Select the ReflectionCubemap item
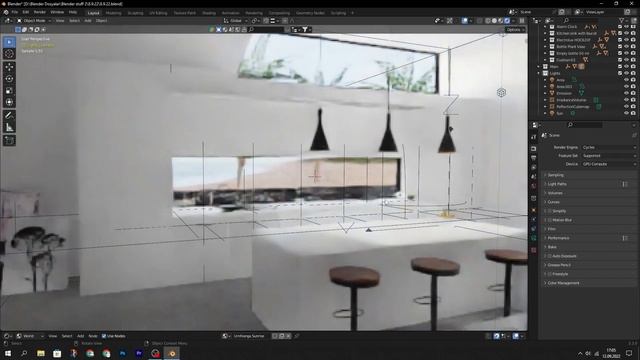This screenshot has height=360, width=640. (573, 107)
